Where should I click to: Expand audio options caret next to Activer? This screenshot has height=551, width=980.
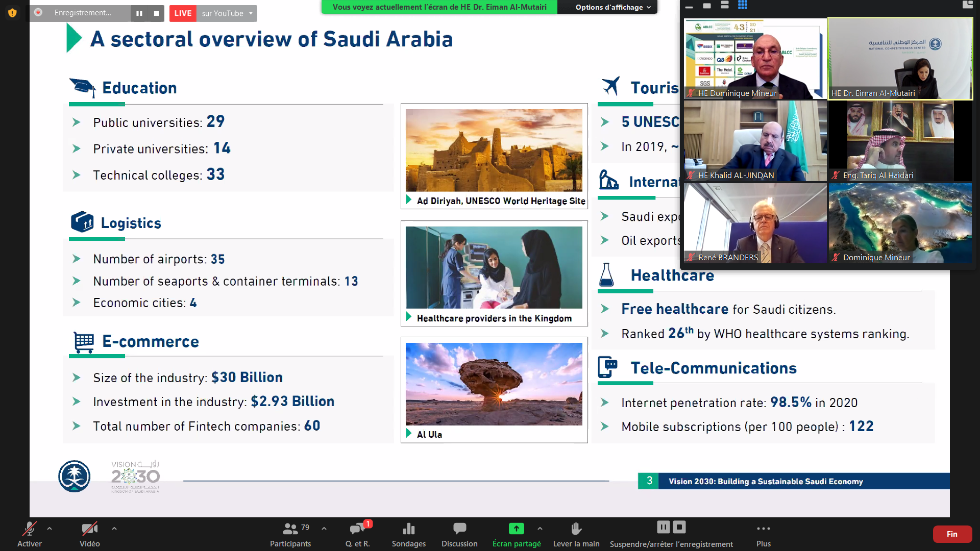[x=50, y=529]
